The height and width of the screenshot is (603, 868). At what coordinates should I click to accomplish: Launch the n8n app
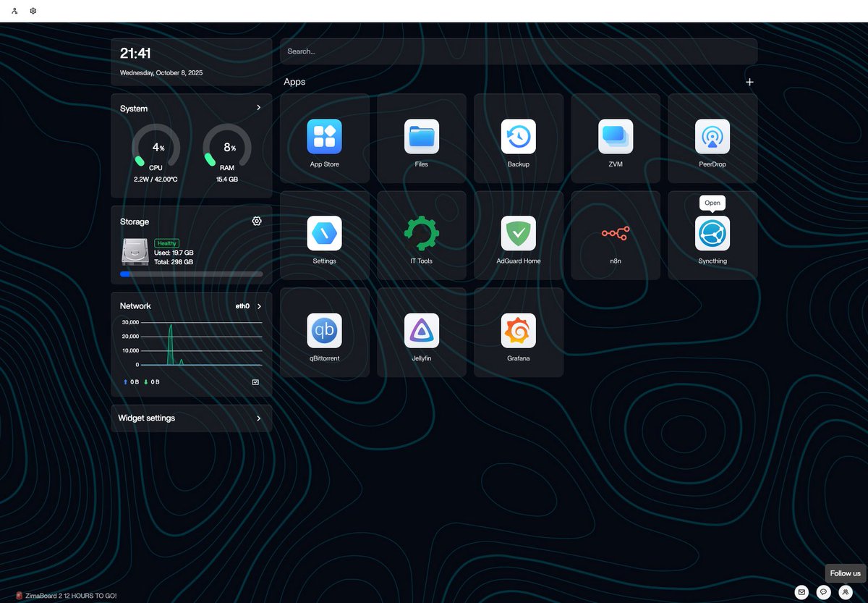pyautogui.click(x=616, y=234)
